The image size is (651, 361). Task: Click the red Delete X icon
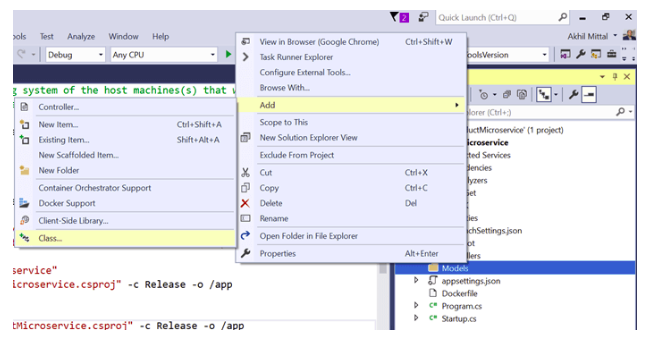245,203
